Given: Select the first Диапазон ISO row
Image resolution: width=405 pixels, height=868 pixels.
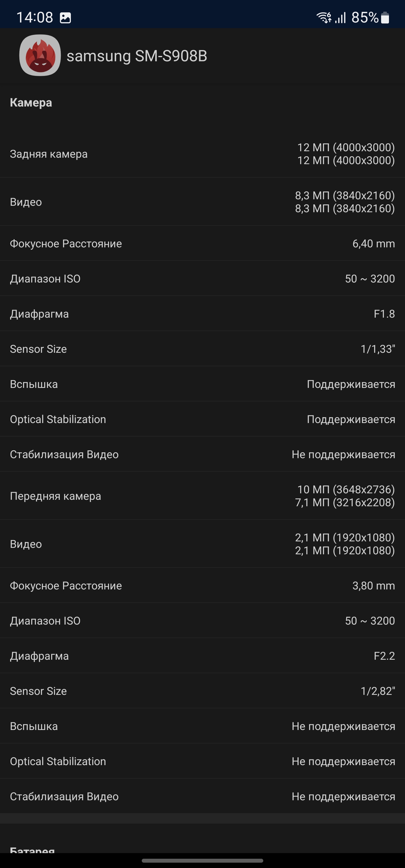Looking at the screenshot, I should point(202,279).
